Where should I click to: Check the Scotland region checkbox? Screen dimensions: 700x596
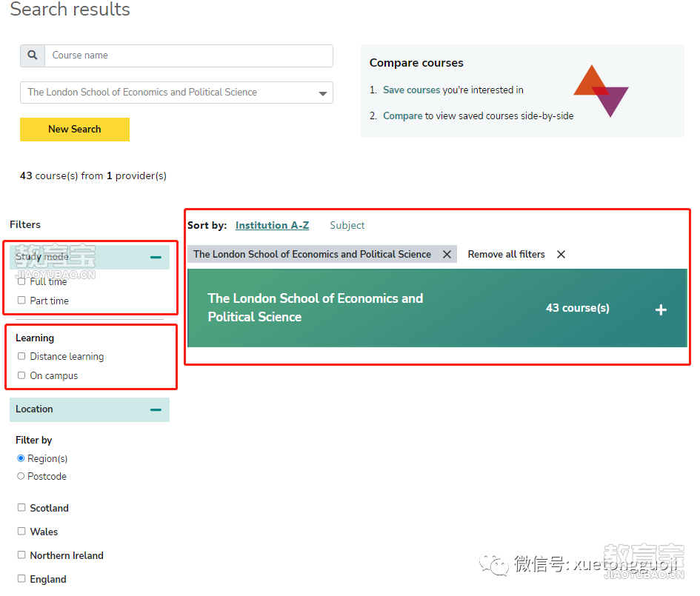(x=21, y=508)
